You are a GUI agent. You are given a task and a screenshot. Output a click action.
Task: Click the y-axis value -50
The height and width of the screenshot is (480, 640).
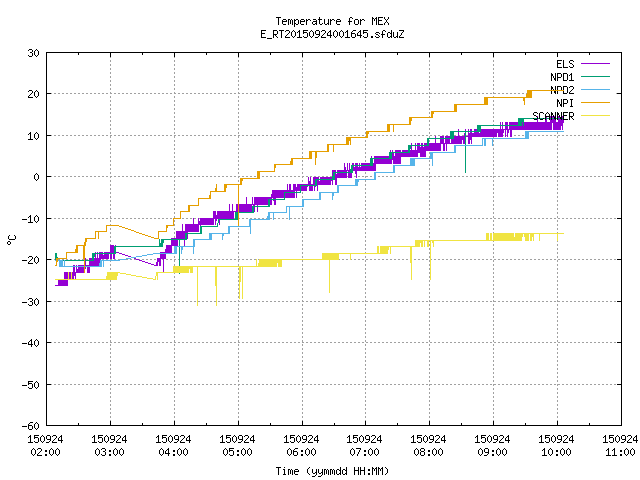(x=31, y=384)
